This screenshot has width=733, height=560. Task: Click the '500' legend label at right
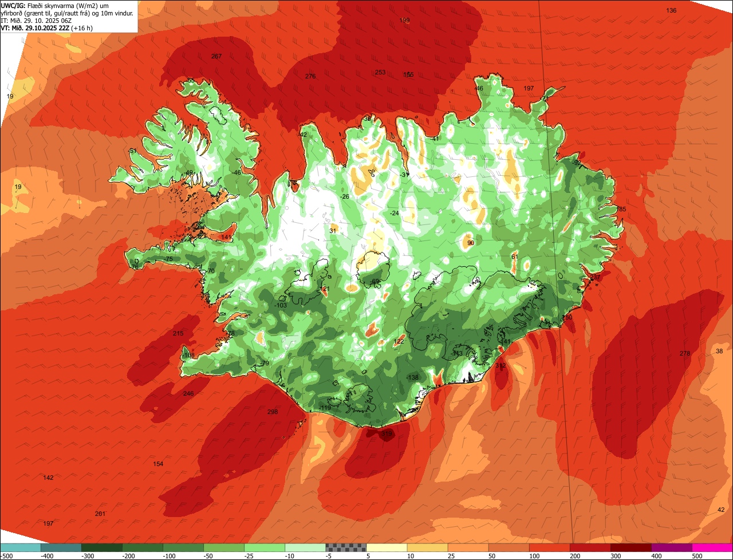(x=696, y=556)
